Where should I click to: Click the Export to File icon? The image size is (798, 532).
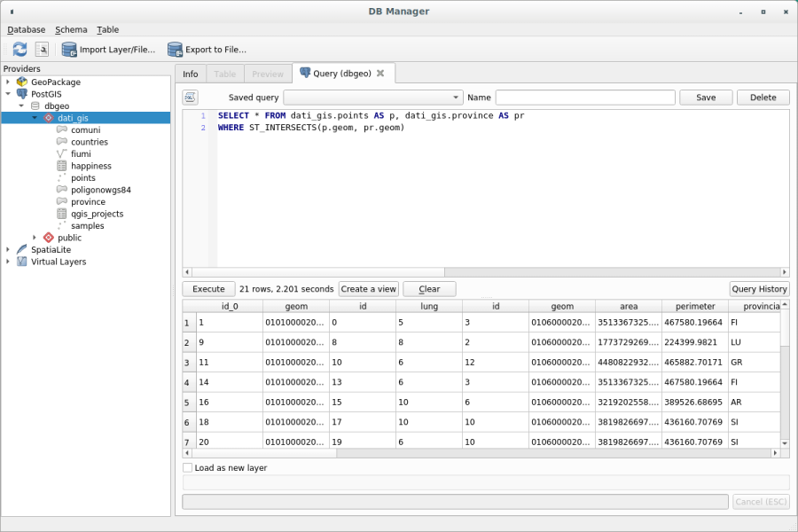click(175, 49)
